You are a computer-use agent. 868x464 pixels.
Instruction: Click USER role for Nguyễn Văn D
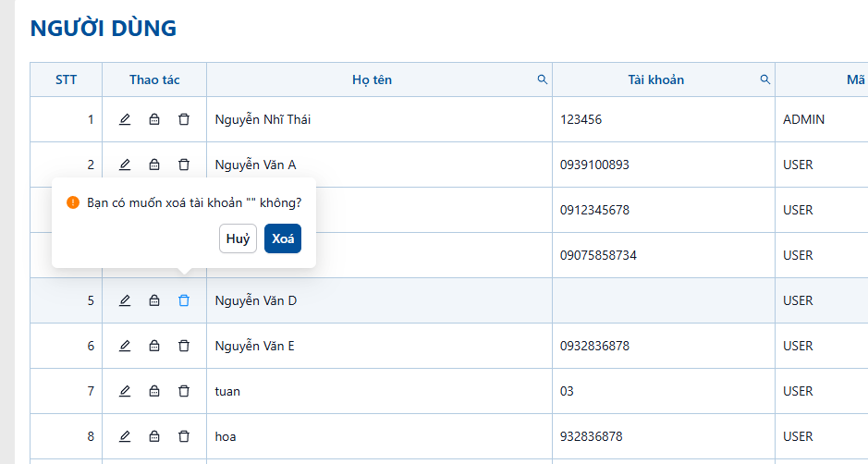pyautogui.click(x=798, y=300)
